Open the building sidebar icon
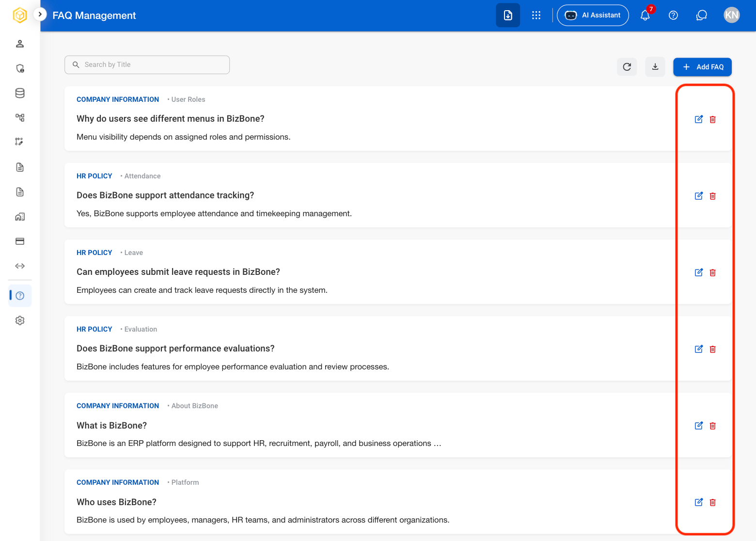 [20, 217]
